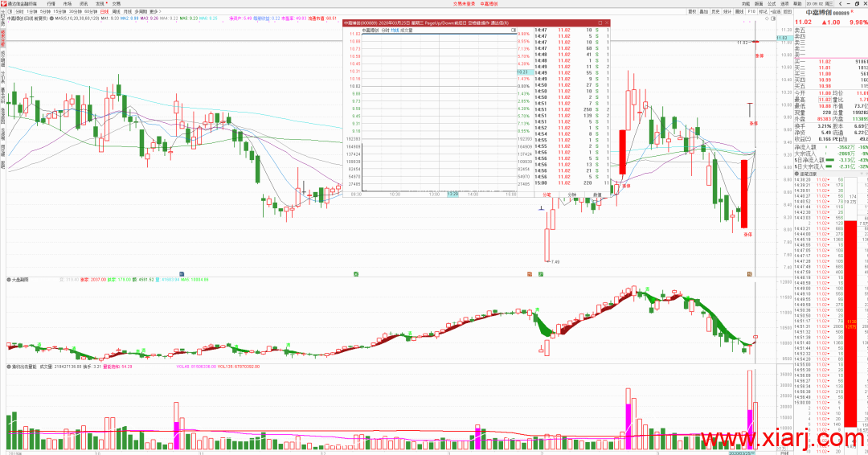The width and height of the screenshot is (868, 455).
Task: Open the 交易 menu
Action: click(x=117, y=3)
